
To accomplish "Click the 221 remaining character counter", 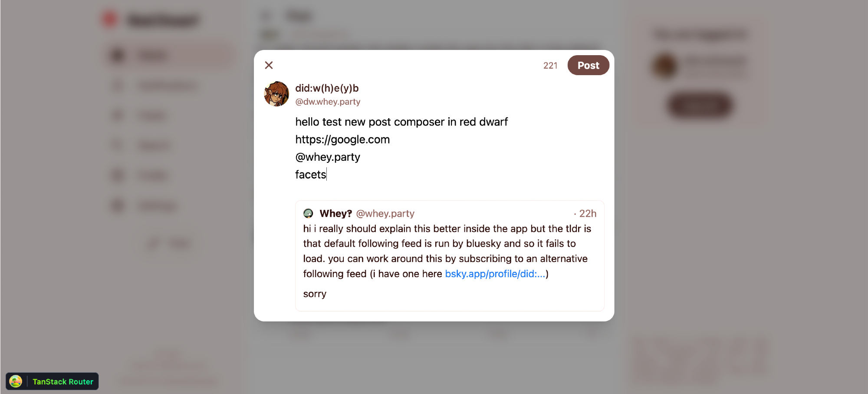I will tap(550, 66).
